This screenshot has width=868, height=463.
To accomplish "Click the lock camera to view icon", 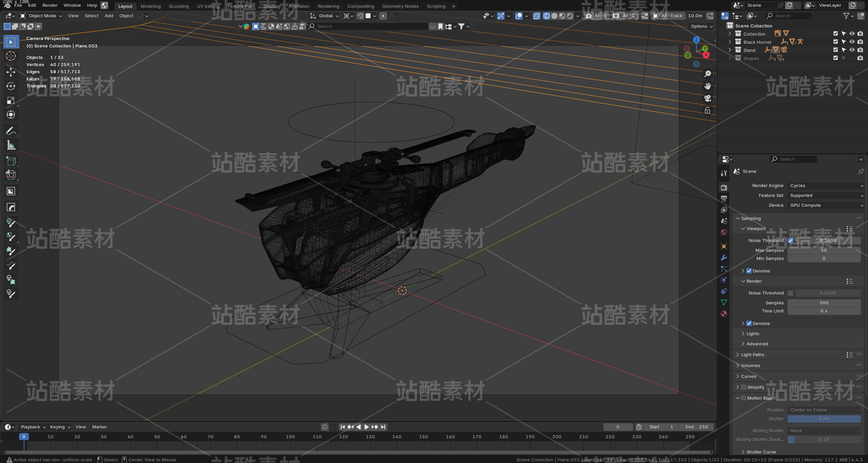I will click(707, 110).
